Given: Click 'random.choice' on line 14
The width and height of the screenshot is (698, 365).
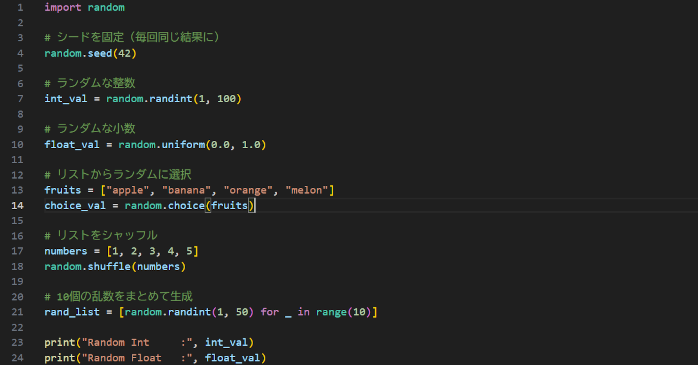Looking at the screenshot, I should (165, 206).
